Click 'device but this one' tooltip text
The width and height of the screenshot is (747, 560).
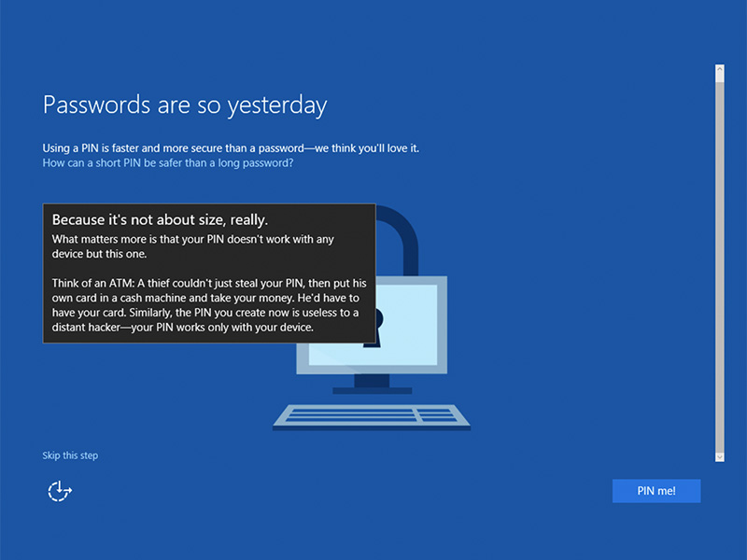[x=99, y=254]
